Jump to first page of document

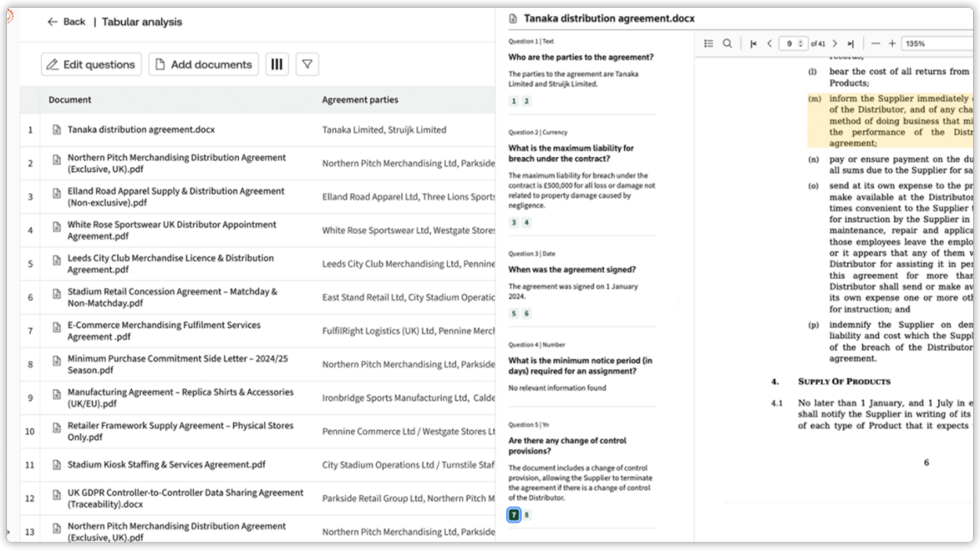coord(753,44)
